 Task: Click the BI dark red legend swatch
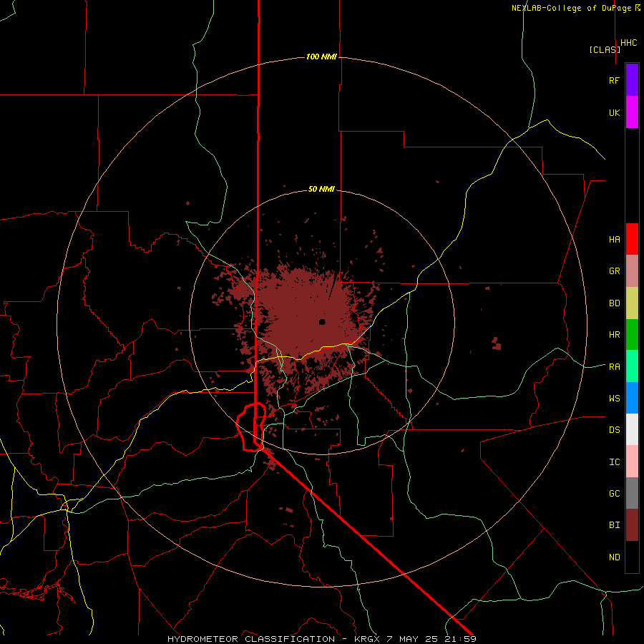pos(632,525)
